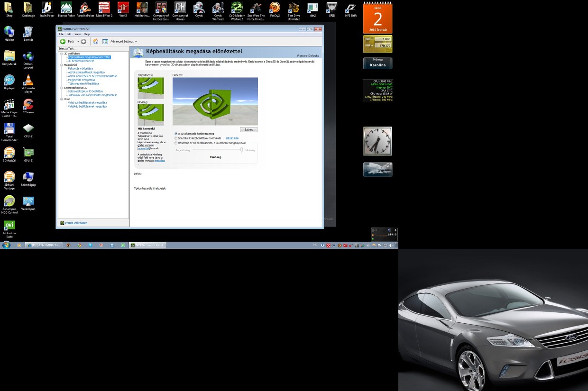Collapse the Megjelenítő tree node
The height and width of the screenshot is (391, 588).
(61, 65)
